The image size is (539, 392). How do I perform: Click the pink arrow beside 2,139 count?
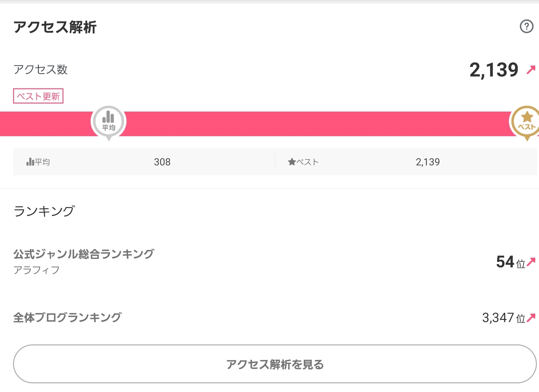pyautogui.click(x=531, y=70)
